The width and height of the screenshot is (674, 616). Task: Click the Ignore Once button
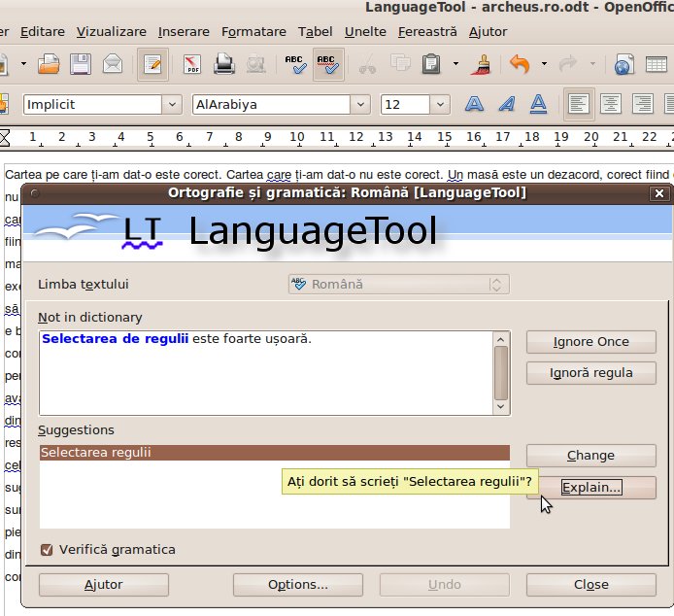pyautogui.click(x=591, y=342)
